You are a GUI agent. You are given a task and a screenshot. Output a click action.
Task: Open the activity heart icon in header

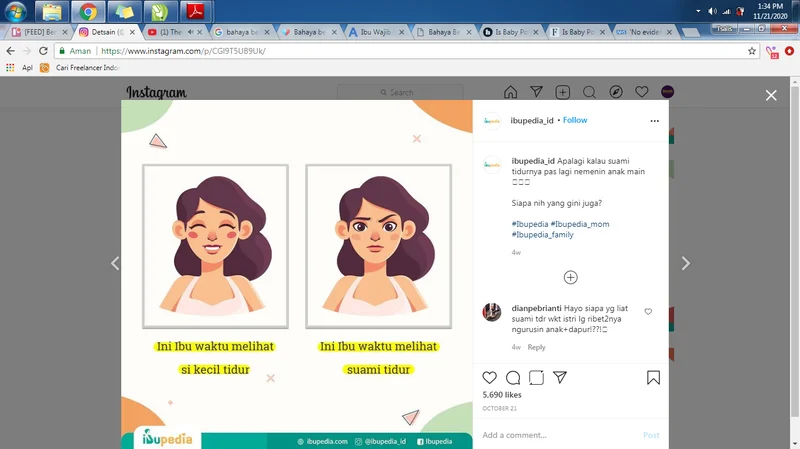(641, 92)
